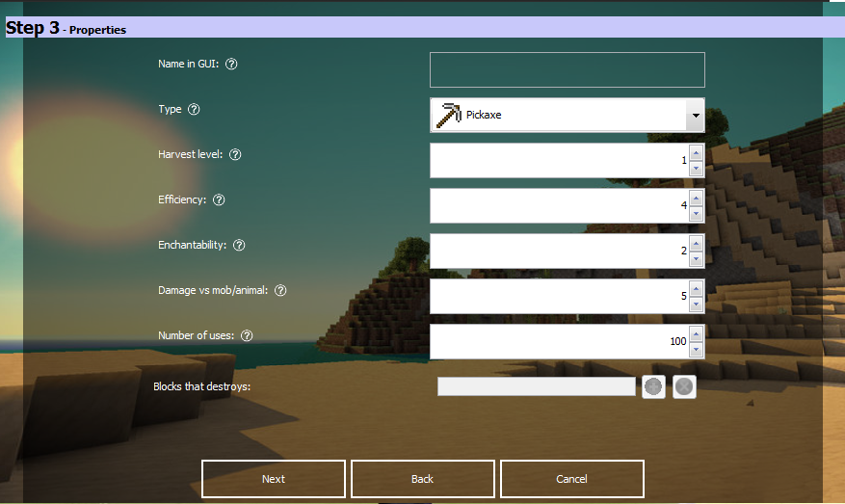Viewport: 845px width, 504px height.
Task: Open the Harvest level help tooltip icon
Action: (x=235, y=155)
